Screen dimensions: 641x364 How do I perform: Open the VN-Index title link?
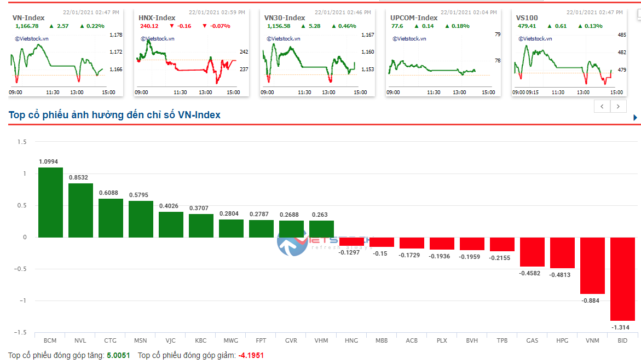[28, 18]
